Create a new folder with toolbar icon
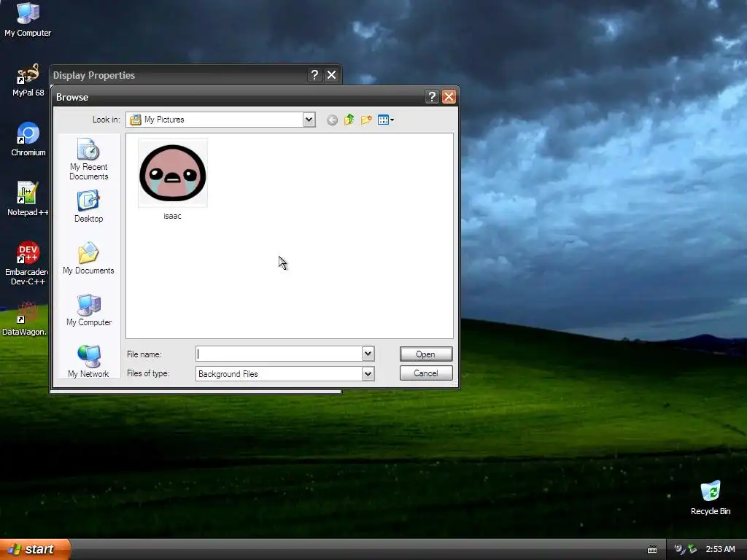This screenshot has width=747, height=560. (366, 120)
